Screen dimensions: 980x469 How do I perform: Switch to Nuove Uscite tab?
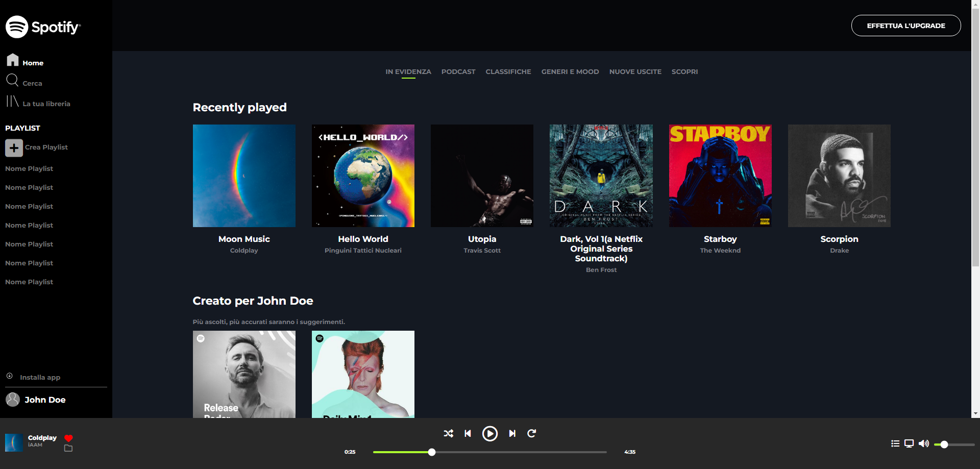coord(635,72)
